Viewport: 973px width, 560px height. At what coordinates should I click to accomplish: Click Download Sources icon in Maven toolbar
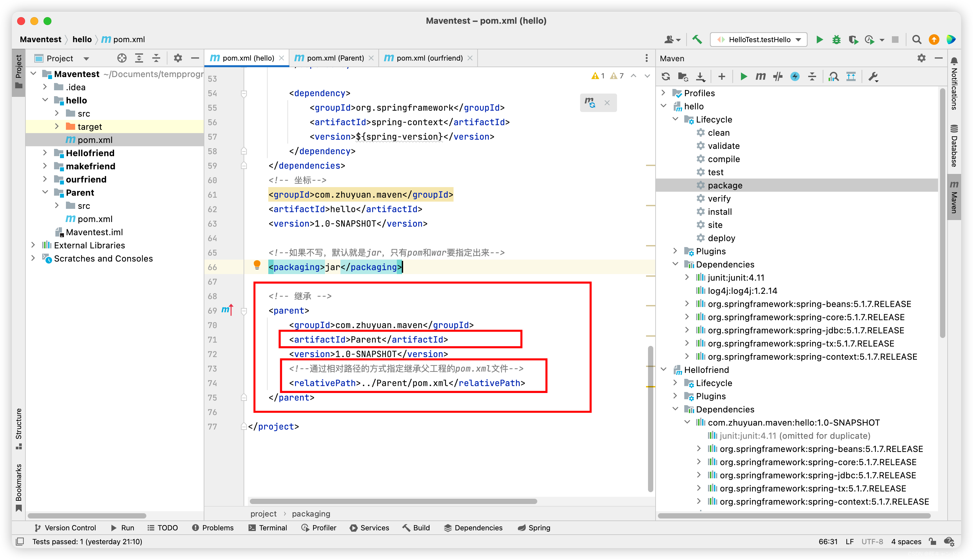point(701,76)
